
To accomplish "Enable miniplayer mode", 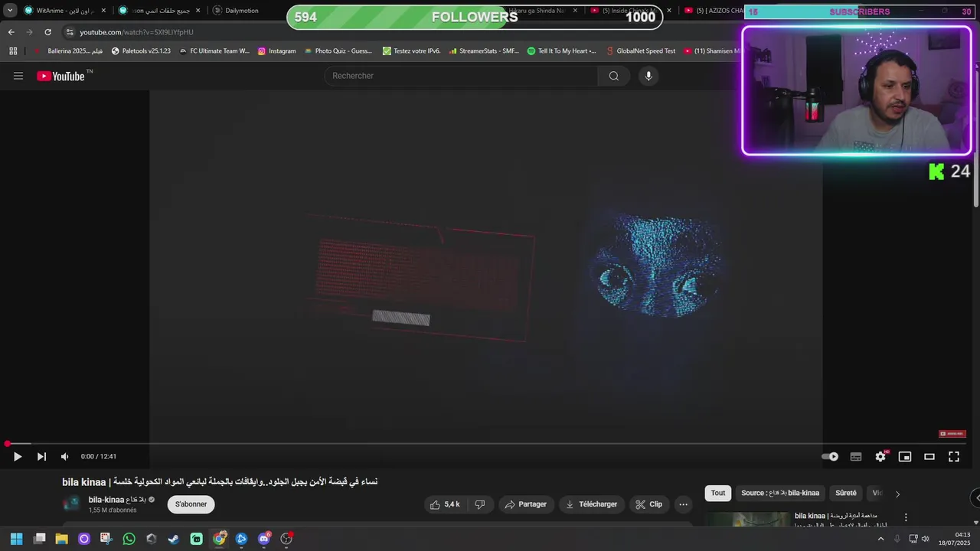I will 905,457.
